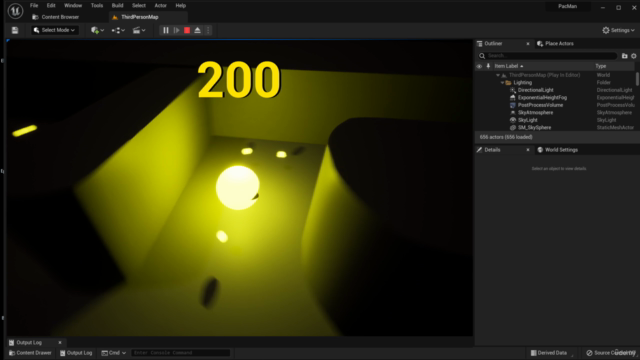Close the Outliner tab
The height and width of the screenshot is (360, 640).
click(528, 44)
